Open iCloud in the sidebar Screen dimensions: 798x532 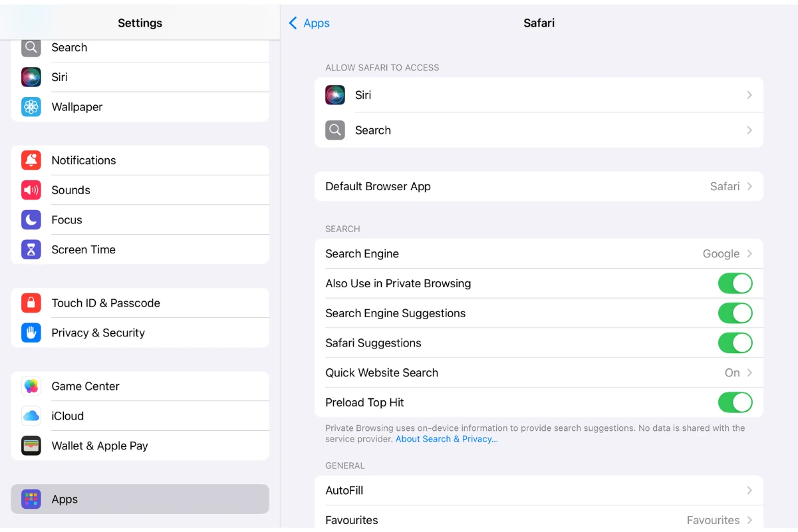click(x=140, y=416)
